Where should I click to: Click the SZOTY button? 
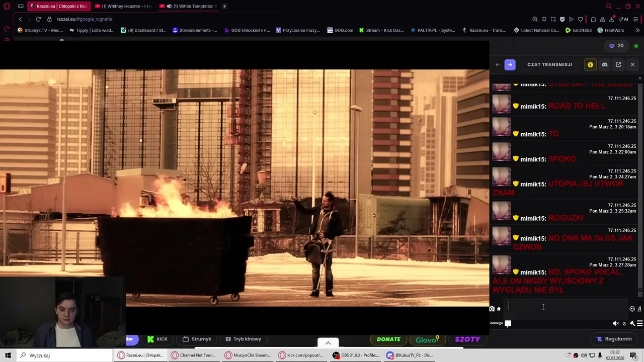point(467,339)
